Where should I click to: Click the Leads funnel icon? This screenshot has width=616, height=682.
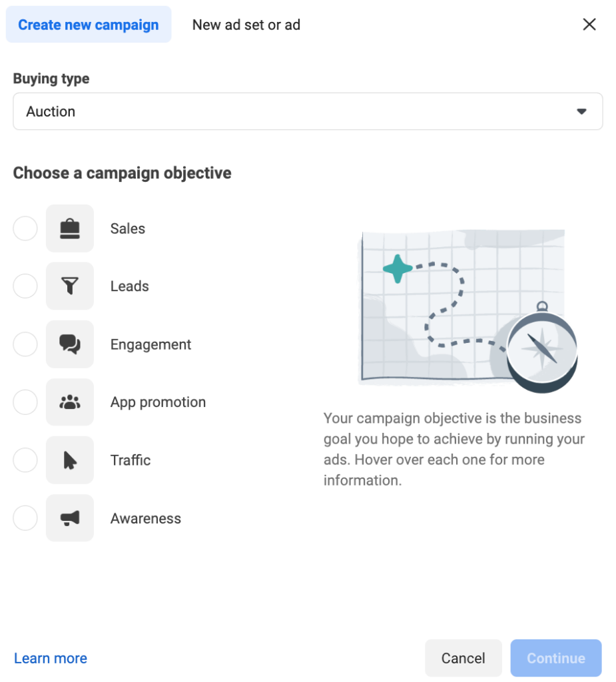point(70,286)
